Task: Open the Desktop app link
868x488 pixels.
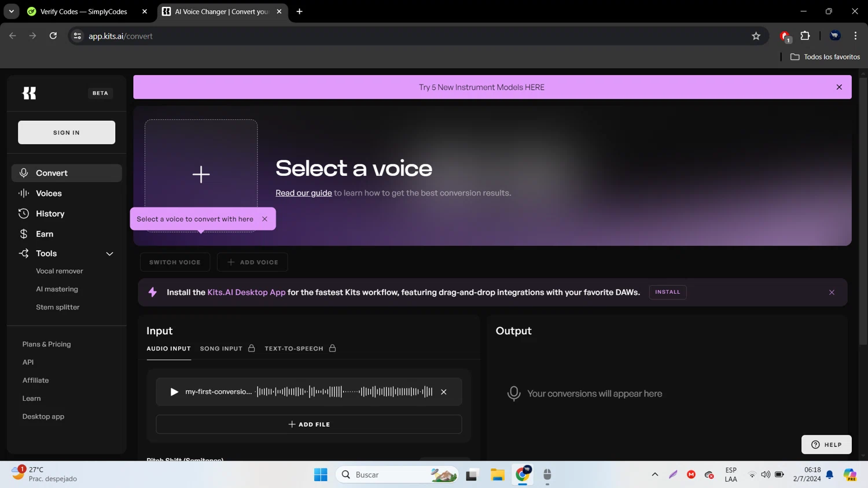Action: [x=43, y=416]
